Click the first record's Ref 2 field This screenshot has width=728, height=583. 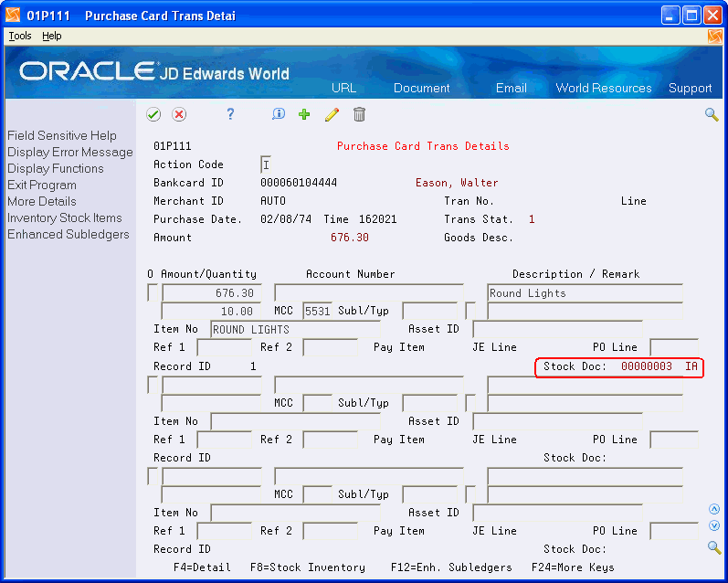330,347
